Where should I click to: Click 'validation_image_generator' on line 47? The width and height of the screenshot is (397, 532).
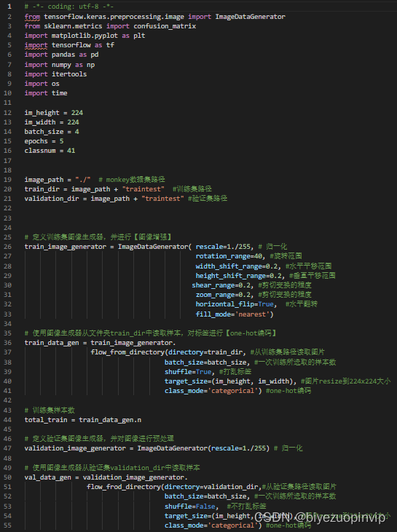pos(75,449)
